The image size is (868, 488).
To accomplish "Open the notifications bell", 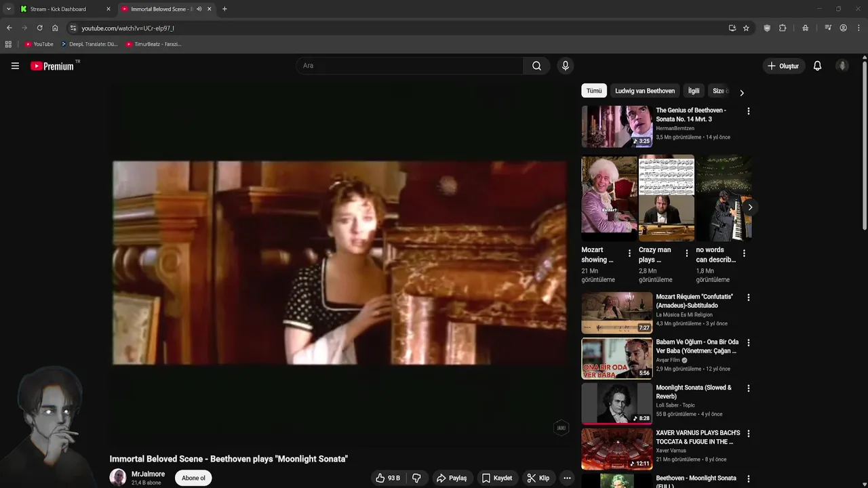I will pos(817,66).
